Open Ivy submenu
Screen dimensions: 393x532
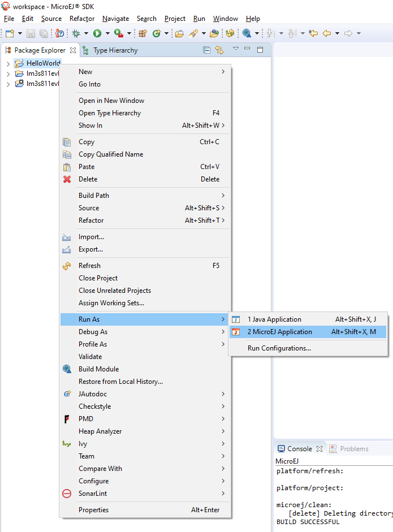point(145,444)
